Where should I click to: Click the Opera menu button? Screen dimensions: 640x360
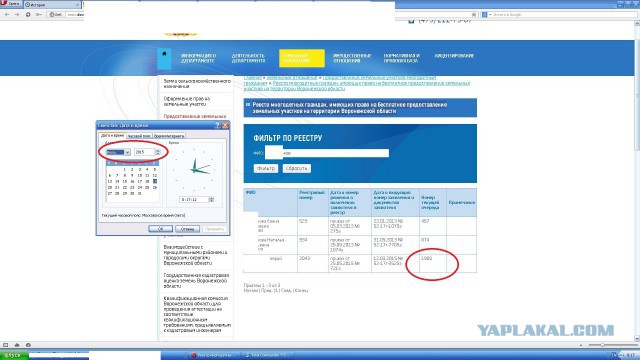click(x=11, y=4)
